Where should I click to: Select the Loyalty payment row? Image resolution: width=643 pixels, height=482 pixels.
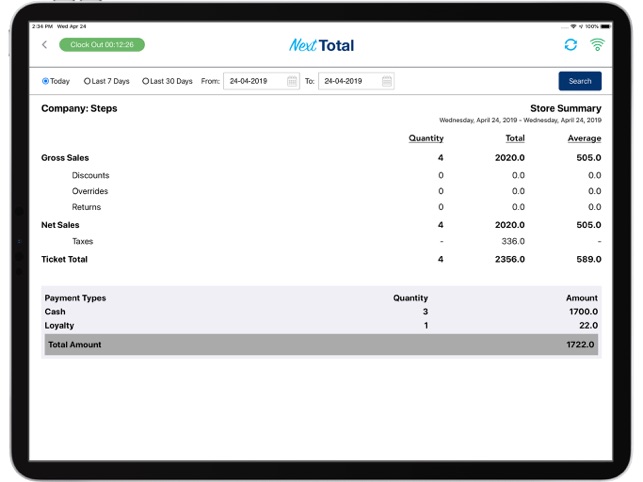321,326
